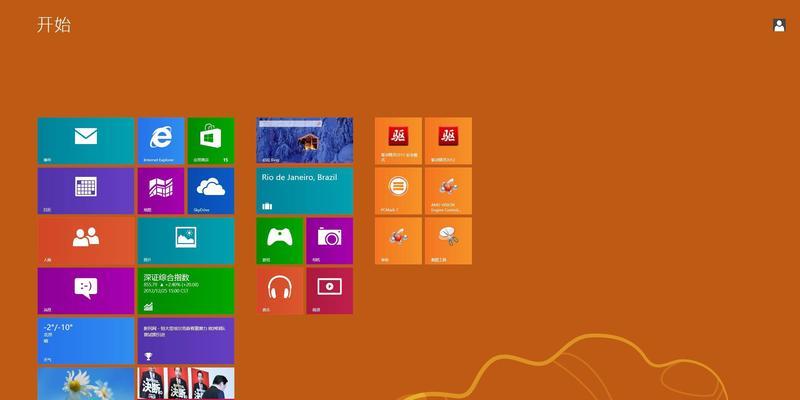Open the Messaging smiley chat tile
The image size is (800, 400).
coord(86,291)
